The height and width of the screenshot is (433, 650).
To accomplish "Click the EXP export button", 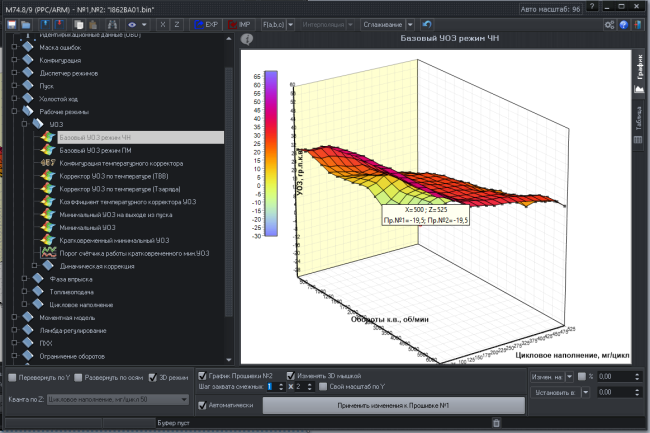I will [206, 24].
